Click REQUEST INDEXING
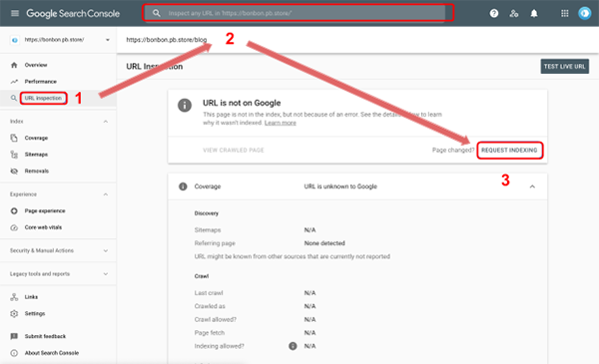 click(x=509, y=150)
